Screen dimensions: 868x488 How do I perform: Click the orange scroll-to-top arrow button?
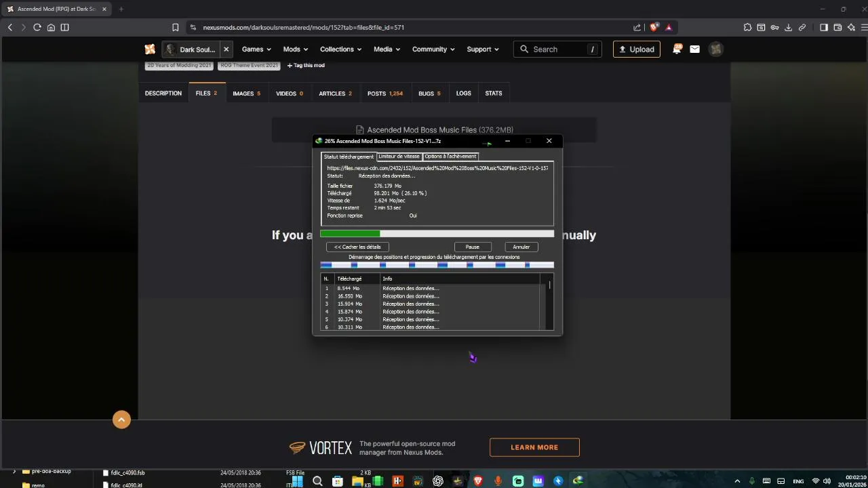[121, 420]
